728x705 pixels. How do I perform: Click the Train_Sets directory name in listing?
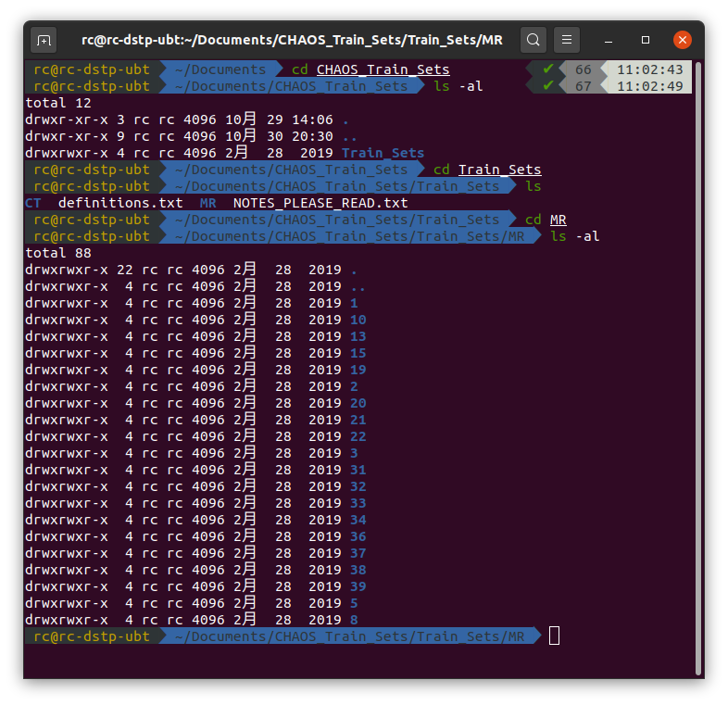tap(383, 153)
